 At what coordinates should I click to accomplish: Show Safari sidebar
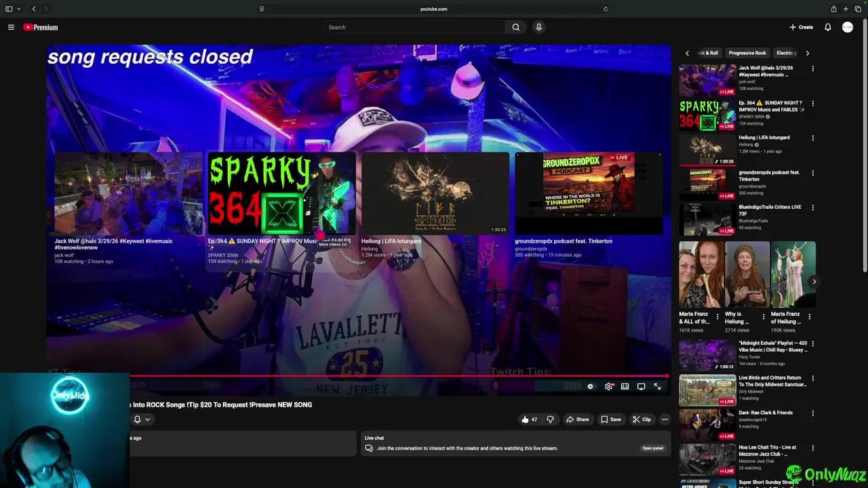pyautogui.click(x=9, y=9)
